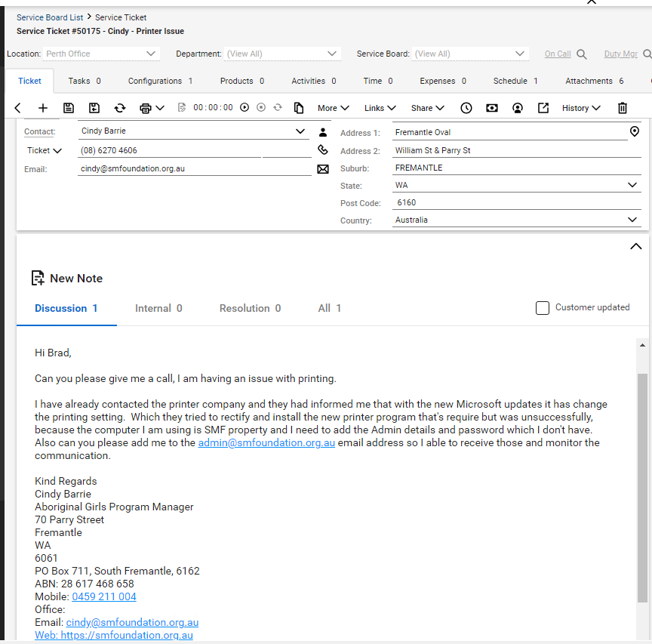Reset the timer using gray refresh icon
This screenshot has width=652, height=644.
[278, 107]
